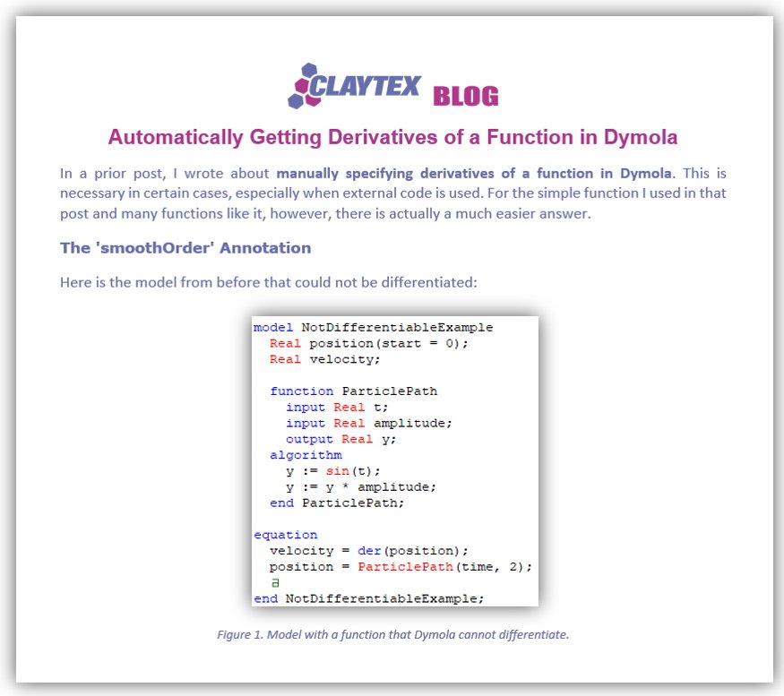
Task: Click the Claytex hexagon logo
Action: click(355, 85)
